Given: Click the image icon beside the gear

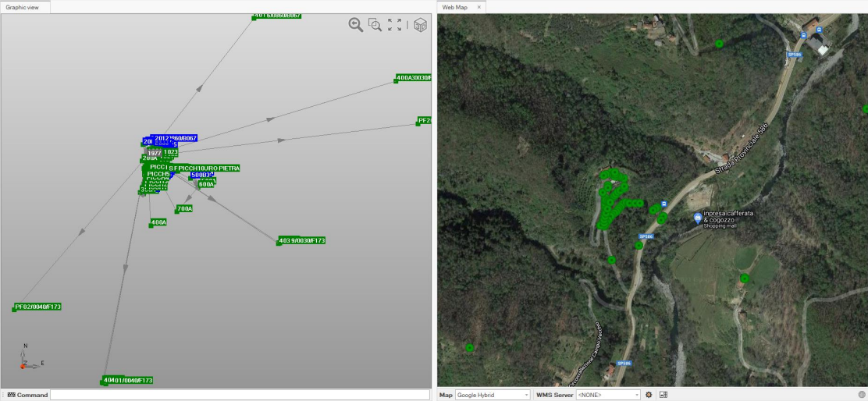Looking at the screenshot, I should pyautogui.click(x=663, y=395).
